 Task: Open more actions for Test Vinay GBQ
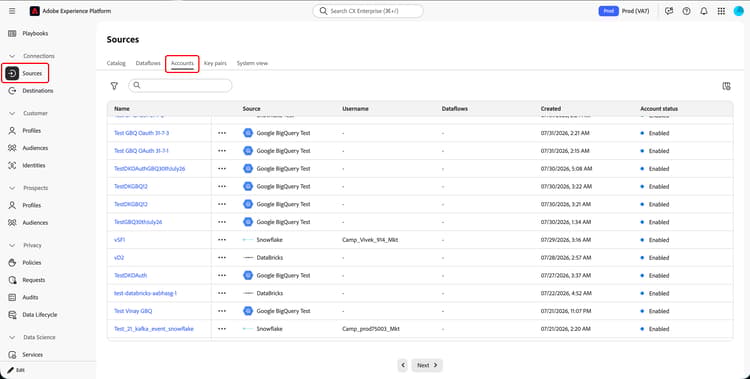[x=222, y=311]
